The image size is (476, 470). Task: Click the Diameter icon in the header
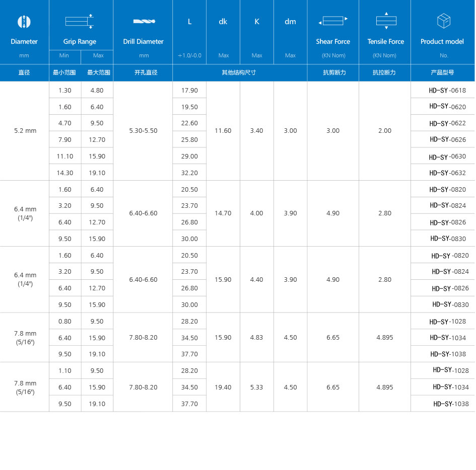24,22
